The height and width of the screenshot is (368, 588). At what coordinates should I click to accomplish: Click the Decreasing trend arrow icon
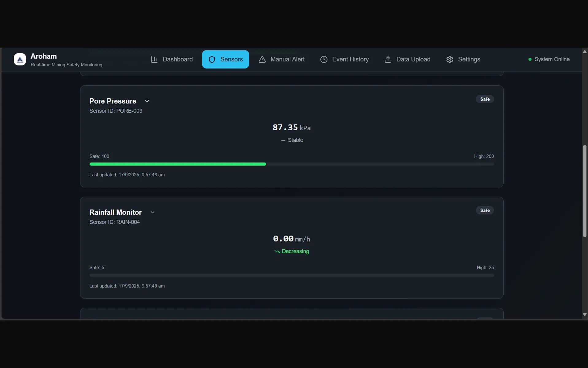coord(277,251)
